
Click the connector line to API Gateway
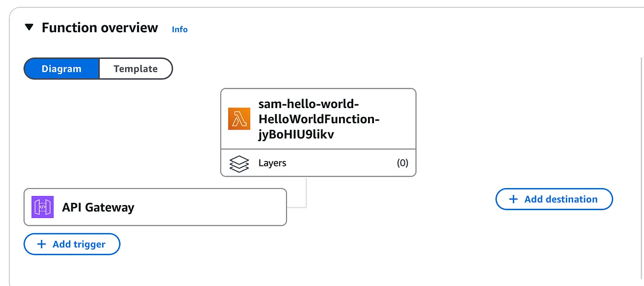(306, 192)
